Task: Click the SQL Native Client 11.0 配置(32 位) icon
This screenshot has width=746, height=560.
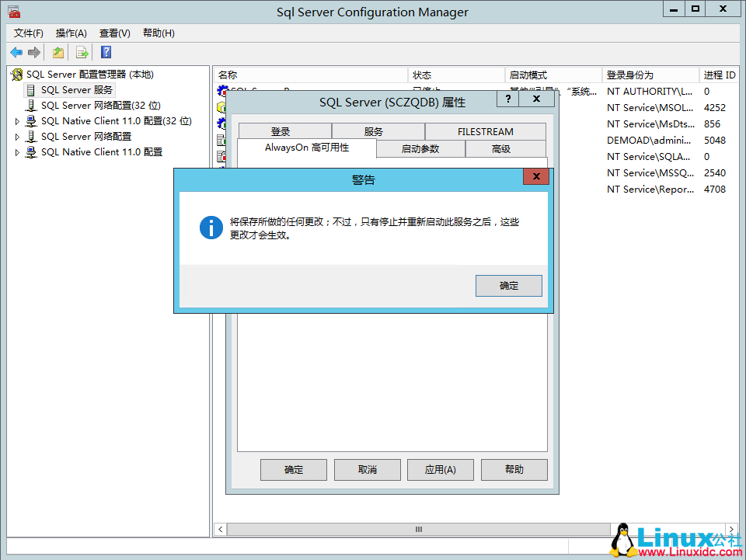Action: 30,121
